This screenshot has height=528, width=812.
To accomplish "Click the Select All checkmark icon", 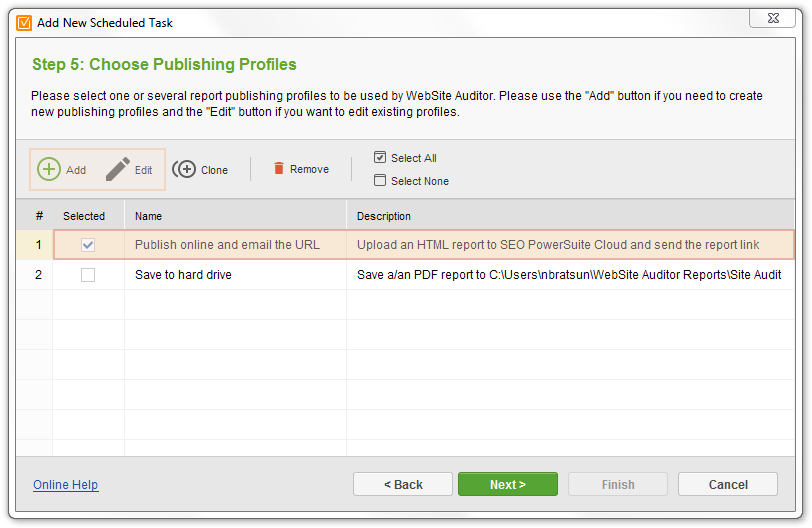I will click(380, 157).
